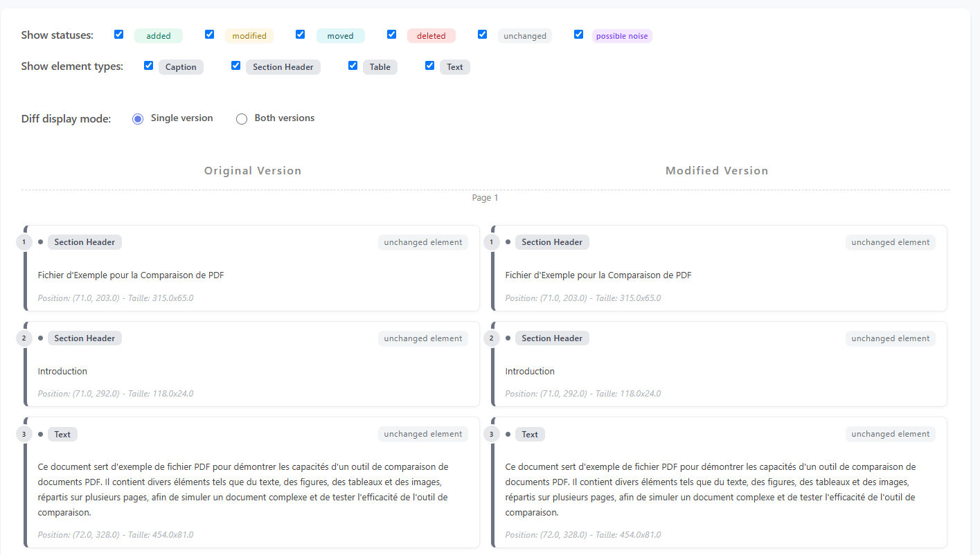Image resolution: width=980 pixels, height=555 pixels.
Task: Uncheck the "added" status filter
Action: (x=118, y=33)
